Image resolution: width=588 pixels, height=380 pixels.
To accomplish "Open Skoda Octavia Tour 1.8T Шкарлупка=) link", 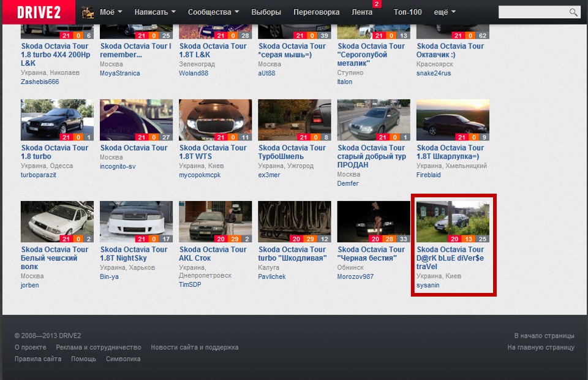I will [450, 152].
